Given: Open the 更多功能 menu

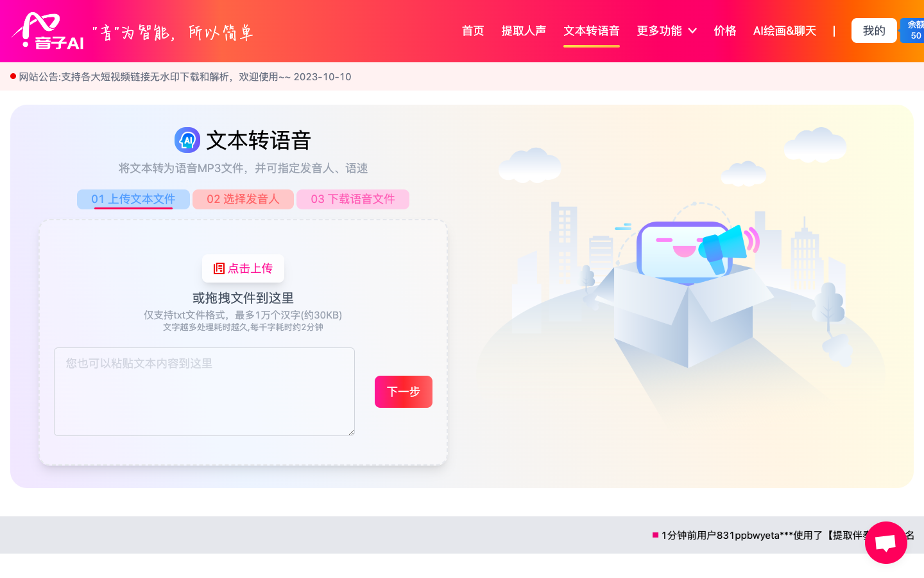Looking at the screenshot, I should point(667,31).
